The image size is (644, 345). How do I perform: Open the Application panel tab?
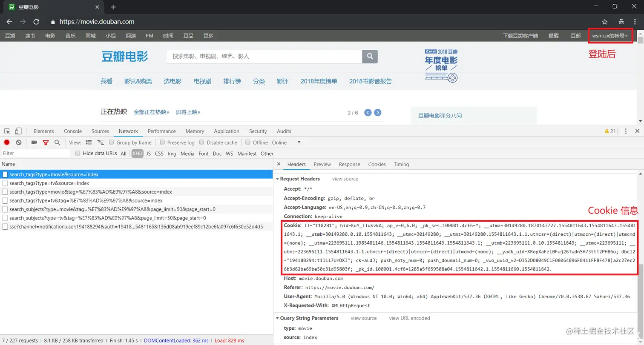click(x=227, y=131)
